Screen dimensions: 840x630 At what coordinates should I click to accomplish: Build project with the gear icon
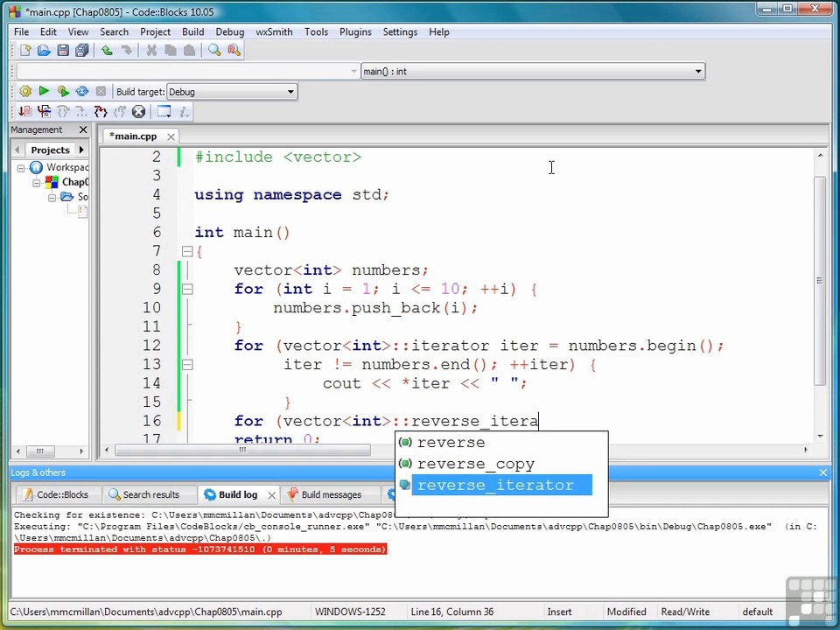coord(25,92)
